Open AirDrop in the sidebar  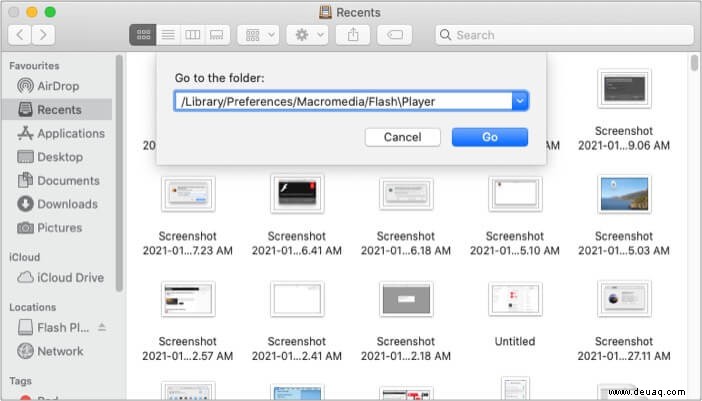(x=57, y=86)
